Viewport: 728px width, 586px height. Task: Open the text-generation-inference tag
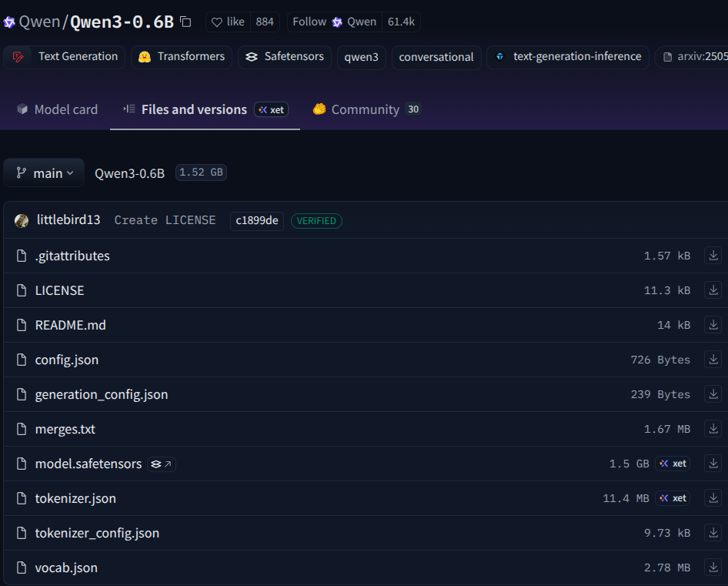(568, 57)
